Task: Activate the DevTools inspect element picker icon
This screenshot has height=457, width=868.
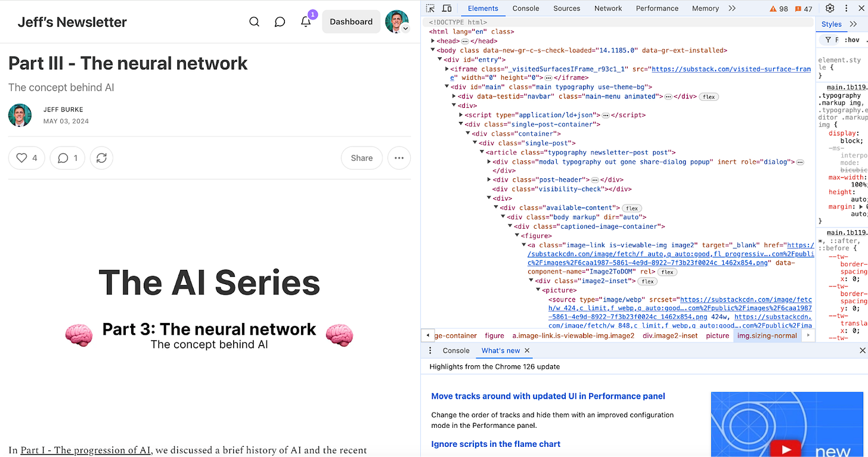Action: pyautogui.click(x=430, y=8)
